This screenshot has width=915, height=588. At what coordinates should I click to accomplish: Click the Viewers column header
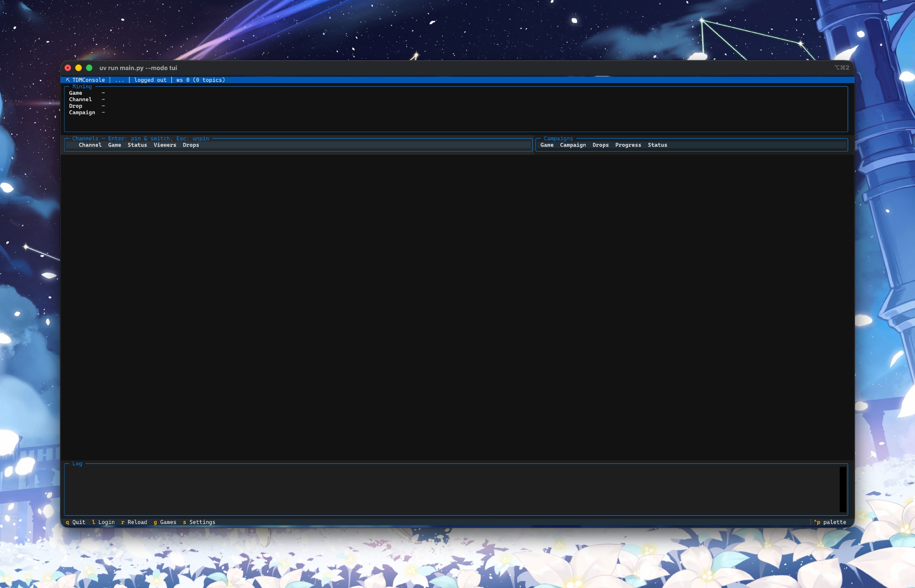tap(165, 145)
